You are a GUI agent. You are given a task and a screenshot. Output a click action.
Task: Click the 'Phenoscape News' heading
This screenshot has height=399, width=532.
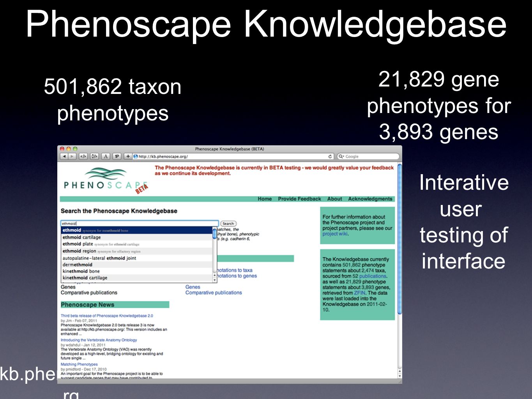pos(88,305)
